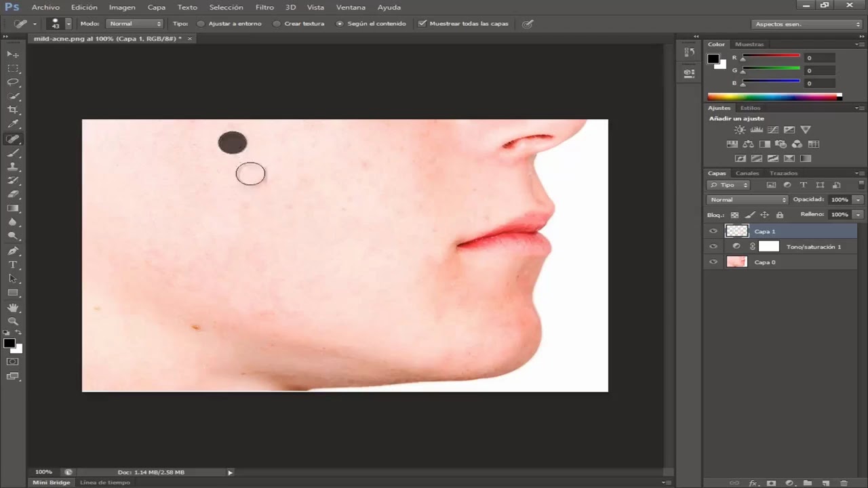The height and width of the screenshot is (488, 868).
Task: Select the 'Ajustar a entorno' radio option
Action: (x=201, y=24)
